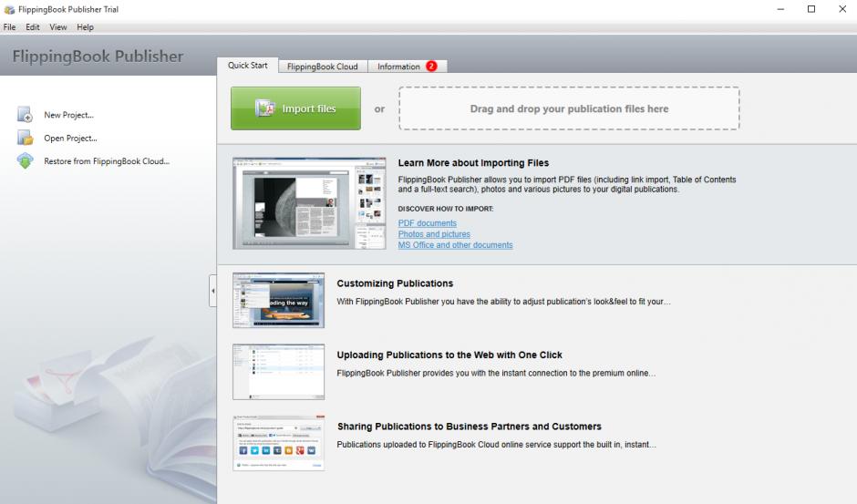857x504 pixels.
Task: Expand Uploading Publications to the Web heading
Action: tap(449, 355)
